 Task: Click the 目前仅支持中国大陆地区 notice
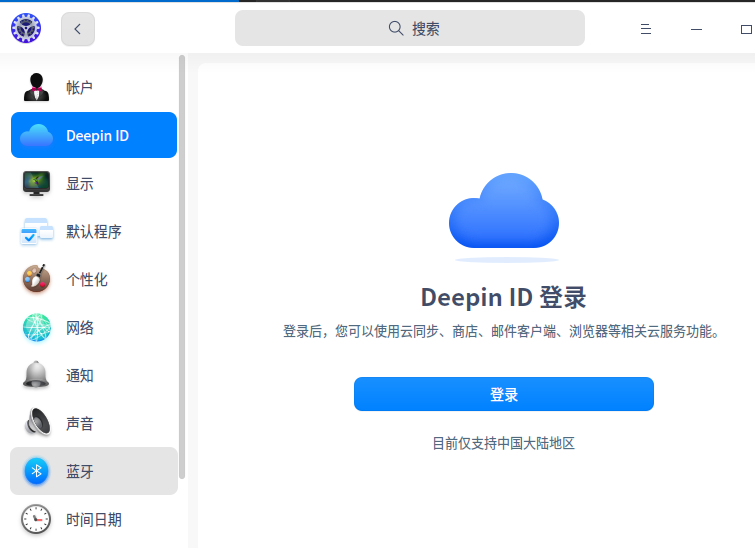pyautogui.click(x=504, y=443)
